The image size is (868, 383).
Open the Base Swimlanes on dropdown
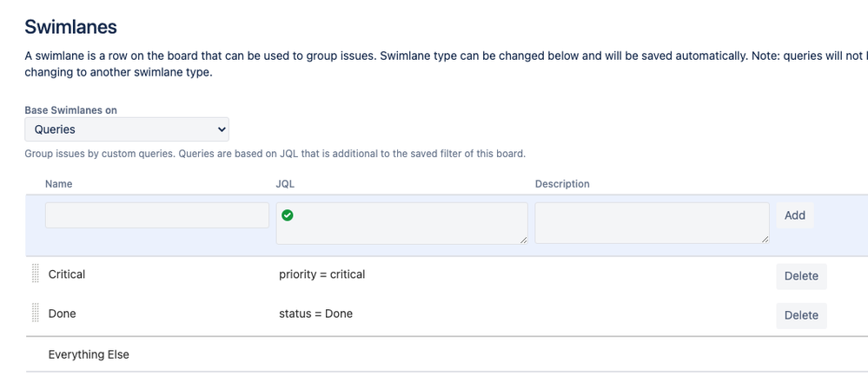pos(127,129)
